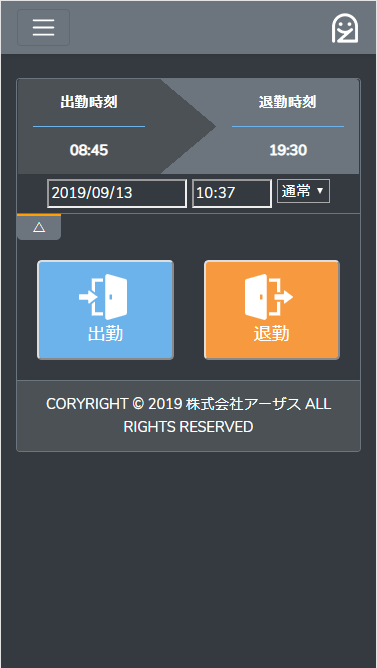The width and height of the screenshot is (377, 668).
Task: Open the hamburger navigation menu
Action: (x=43, y=28)
